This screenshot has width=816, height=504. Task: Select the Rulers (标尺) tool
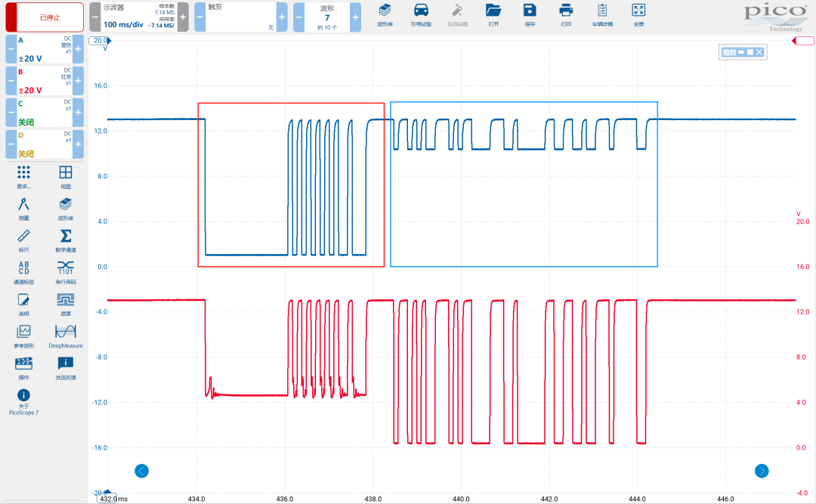point(23,240)
